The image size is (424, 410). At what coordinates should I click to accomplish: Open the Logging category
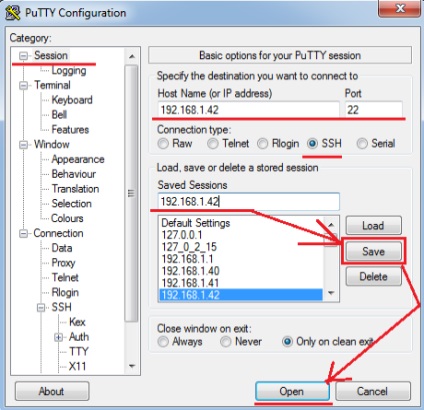(69, 71)
